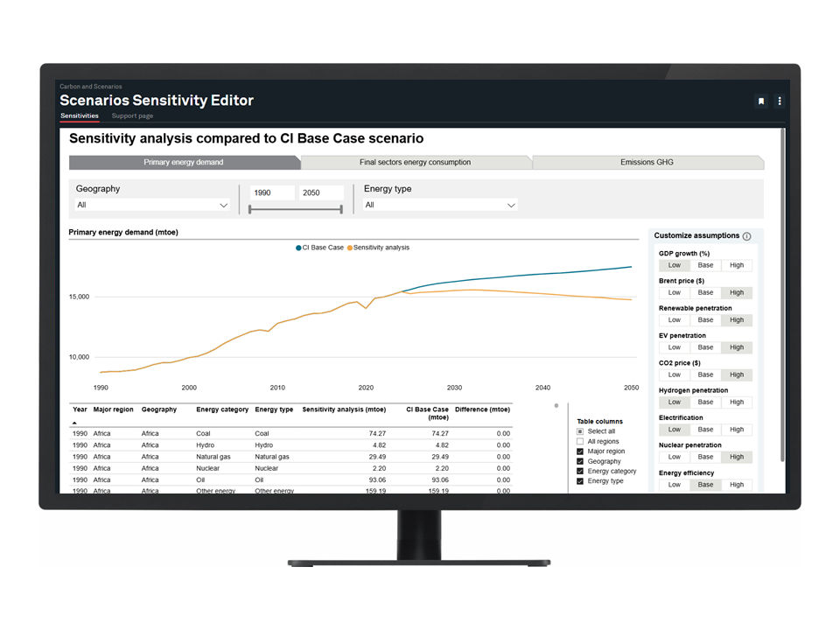Set GDP growth to High
Screen dimensions: 840x630
(737, 265)
